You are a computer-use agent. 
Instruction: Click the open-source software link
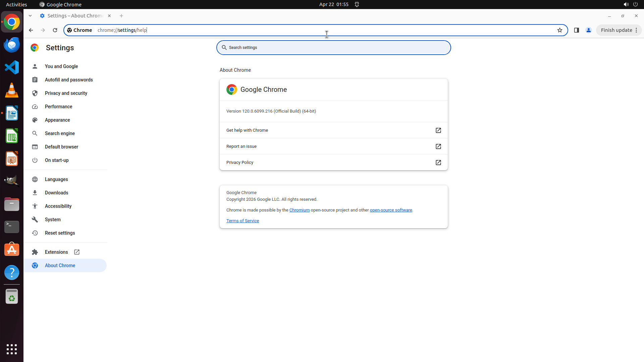click(x=391, y=210)
